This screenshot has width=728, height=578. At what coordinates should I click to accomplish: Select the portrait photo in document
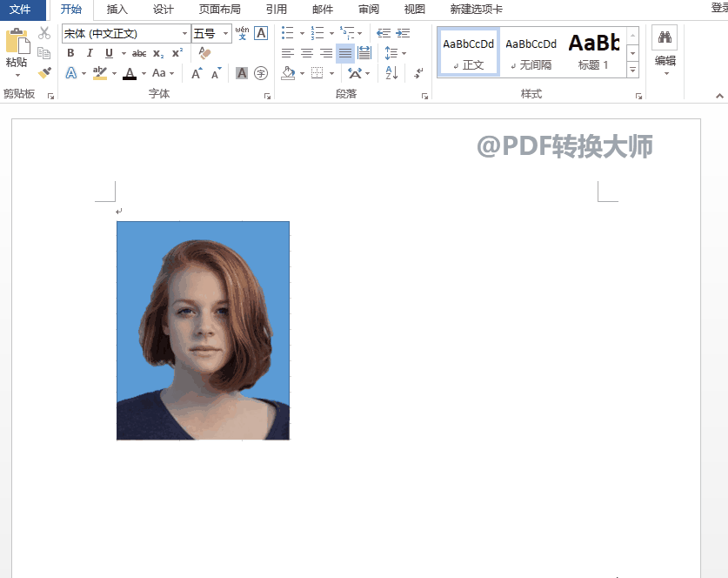(x=203, y=331)
